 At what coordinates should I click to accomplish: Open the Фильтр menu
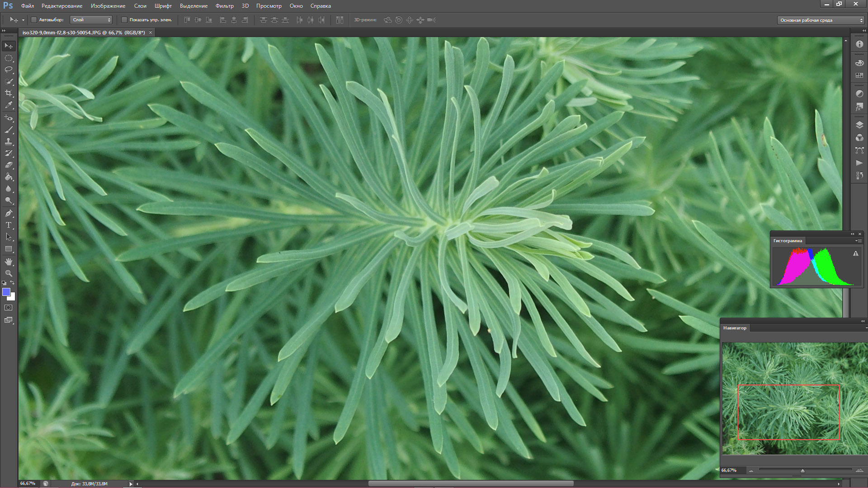(x=224, y=6)
